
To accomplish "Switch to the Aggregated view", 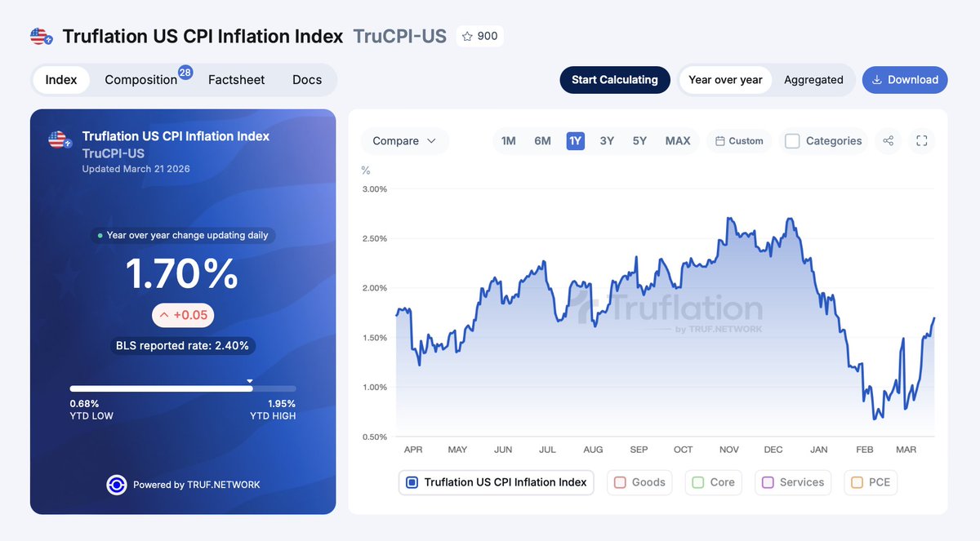I will pyautogui.click(x=813, y=80).
